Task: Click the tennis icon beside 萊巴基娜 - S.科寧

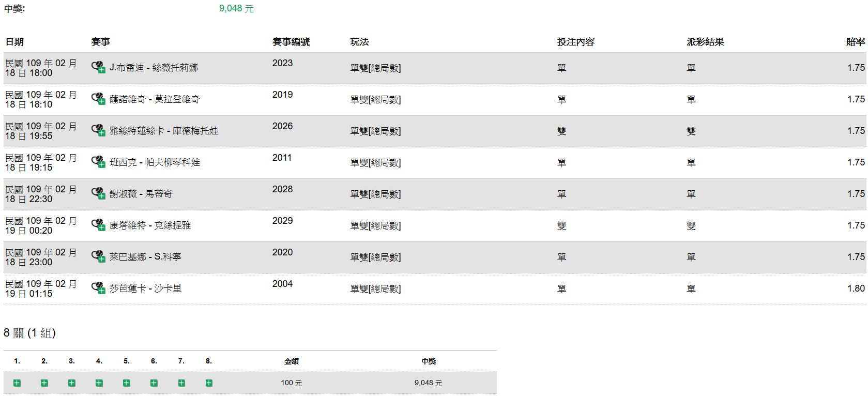Action: coord(98,256)
